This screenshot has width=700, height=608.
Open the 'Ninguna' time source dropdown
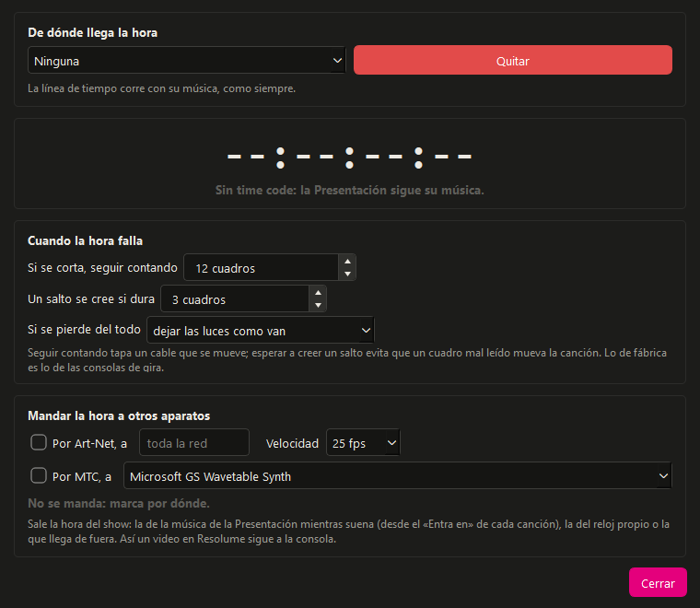(187, 60)
